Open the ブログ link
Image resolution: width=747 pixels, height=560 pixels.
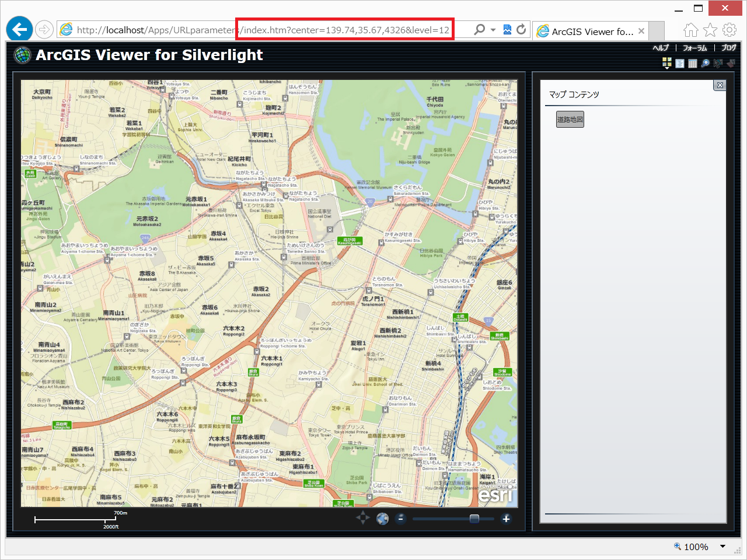[x=729, y=48]
